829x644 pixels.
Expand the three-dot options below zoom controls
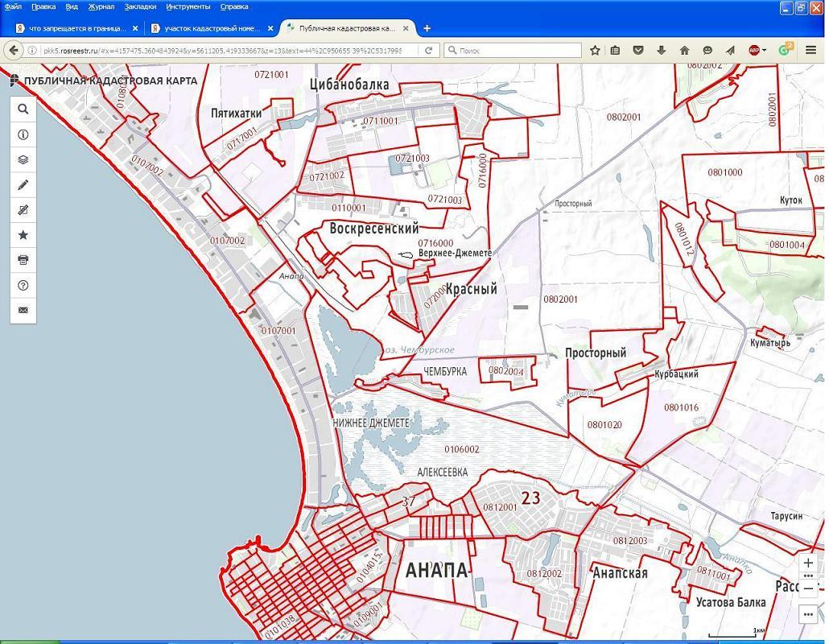809,614
